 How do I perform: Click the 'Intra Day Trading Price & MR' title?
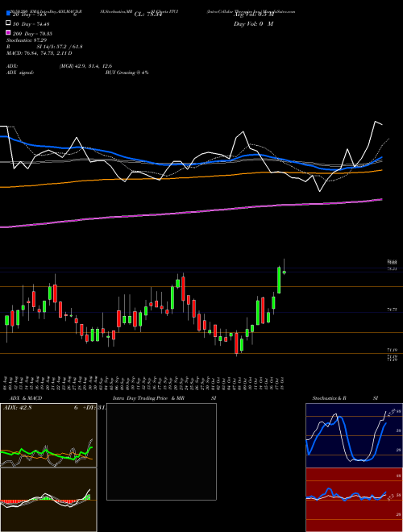148,398
